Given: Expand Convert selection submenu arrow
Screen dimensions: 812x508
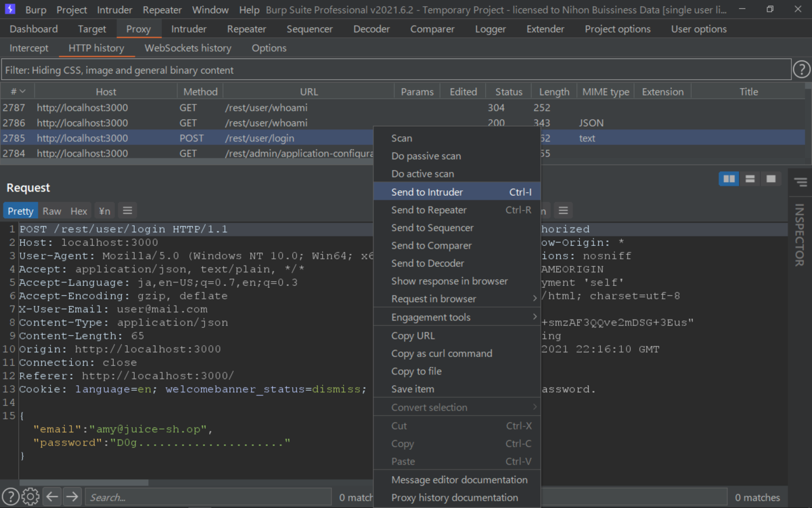Looking at the screenshot, I should click(x=535, y=407).
